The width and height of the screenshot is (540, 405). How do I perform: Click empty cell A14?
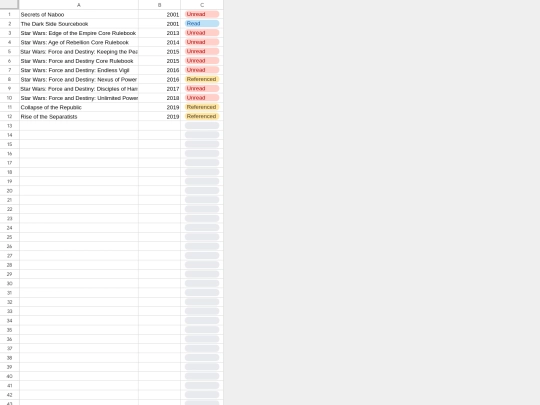(x=79, y=135)
